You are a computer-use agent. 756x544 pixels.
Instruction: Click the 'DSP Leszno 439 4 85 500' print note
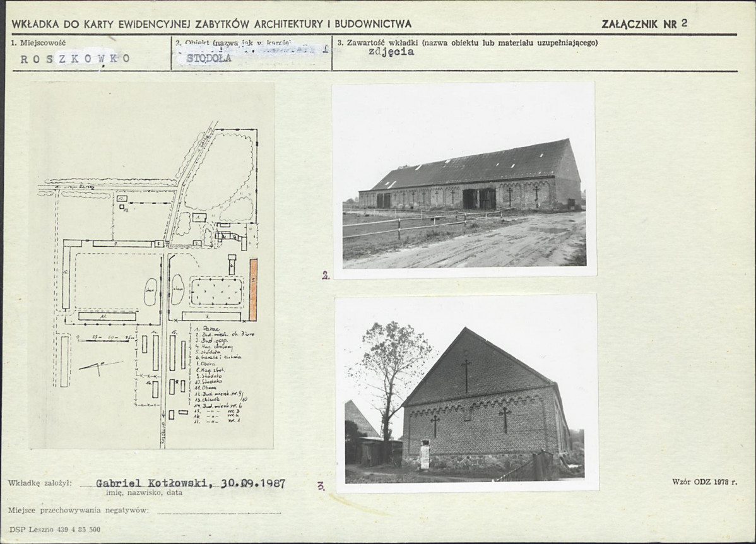tap(54, 529)
